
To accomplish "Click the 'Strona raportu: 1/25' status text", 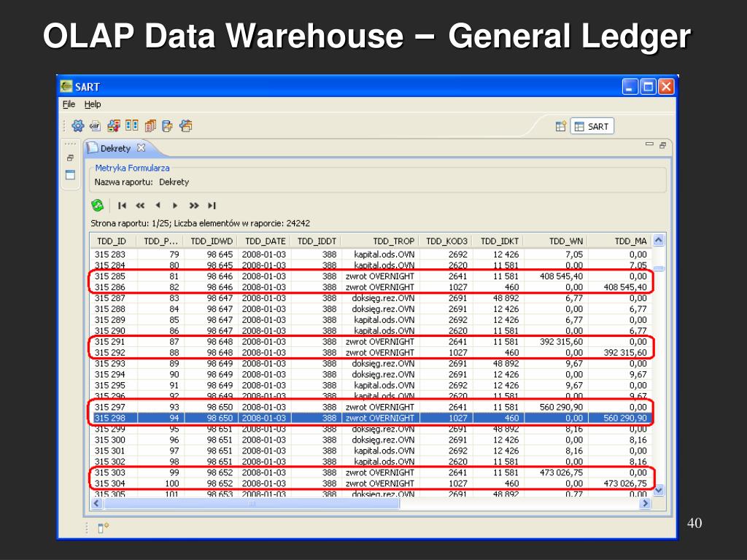I will tap(131, 223).
